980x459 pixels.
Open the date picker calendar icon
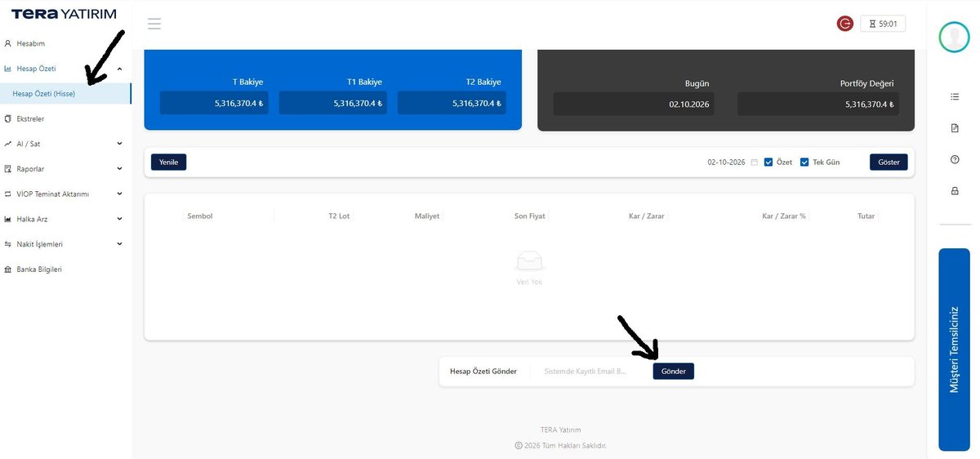(x=754, y=162)
